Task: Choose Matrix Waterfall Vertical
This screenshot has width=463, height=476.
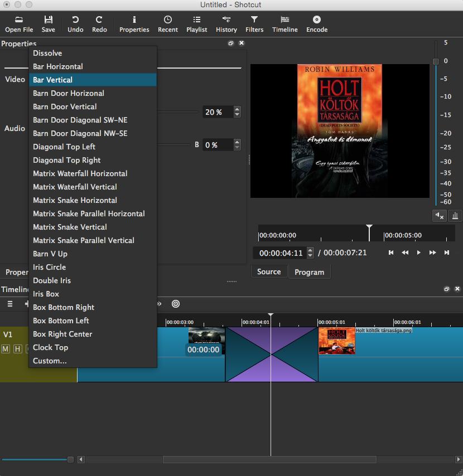Action: pyautogui.click(x=93, y=187)
